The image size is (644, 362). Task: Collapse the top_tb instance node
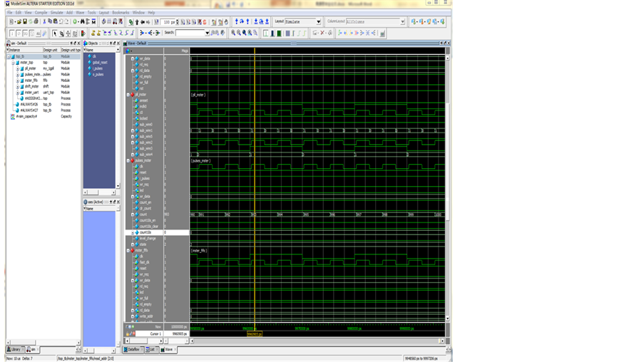click(x=7, y=56)
